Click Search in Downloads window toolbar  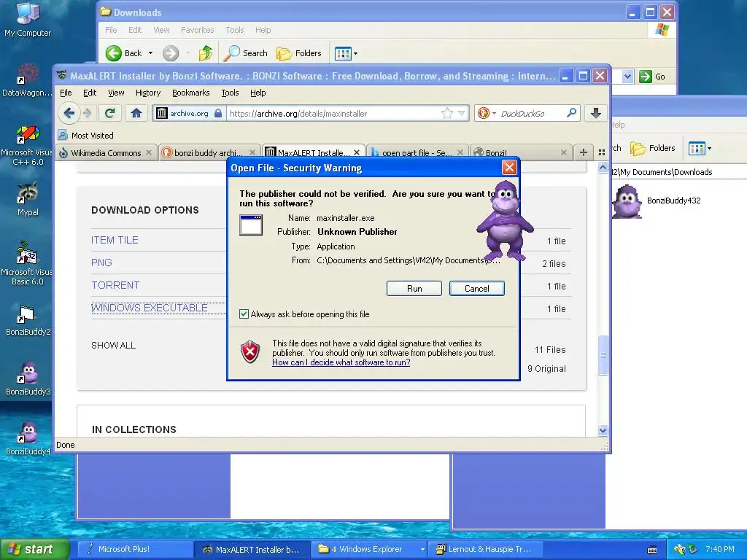(247, 52)
